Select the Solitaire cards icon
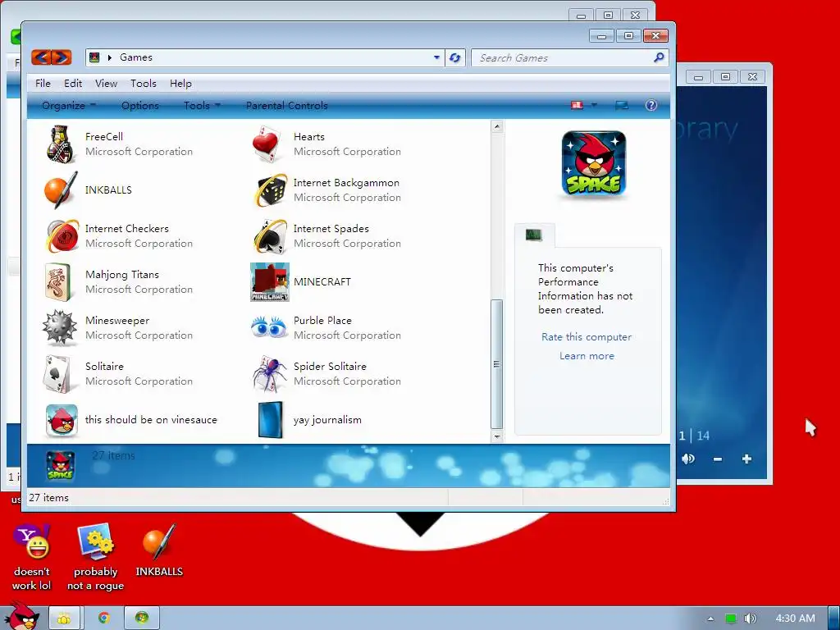 [x=58, y=374]
